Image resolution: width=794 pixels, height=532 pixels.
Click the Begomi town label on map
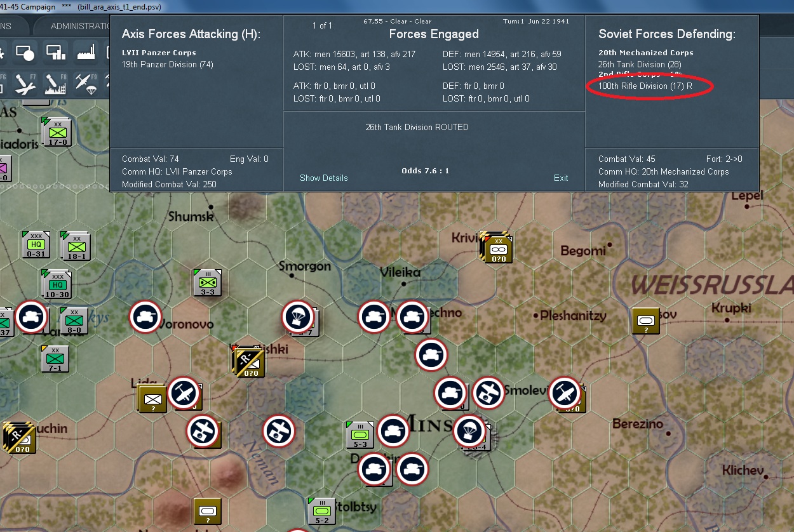(x=583, y=251)
